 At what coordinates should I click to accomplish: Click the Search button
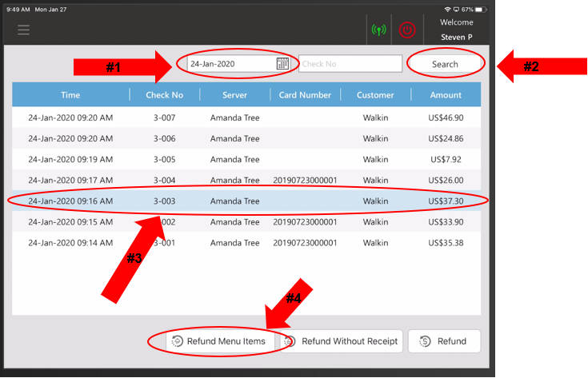click(x=445, y=64)
